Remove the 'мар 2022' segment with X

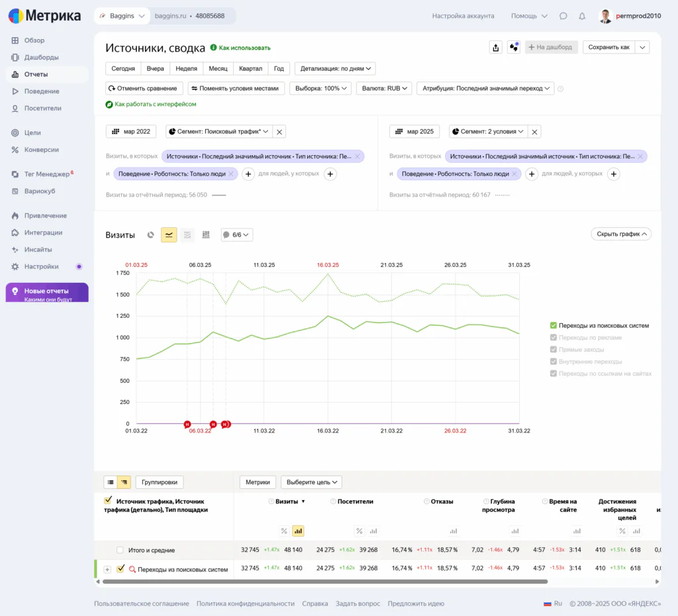coord(279,132)
